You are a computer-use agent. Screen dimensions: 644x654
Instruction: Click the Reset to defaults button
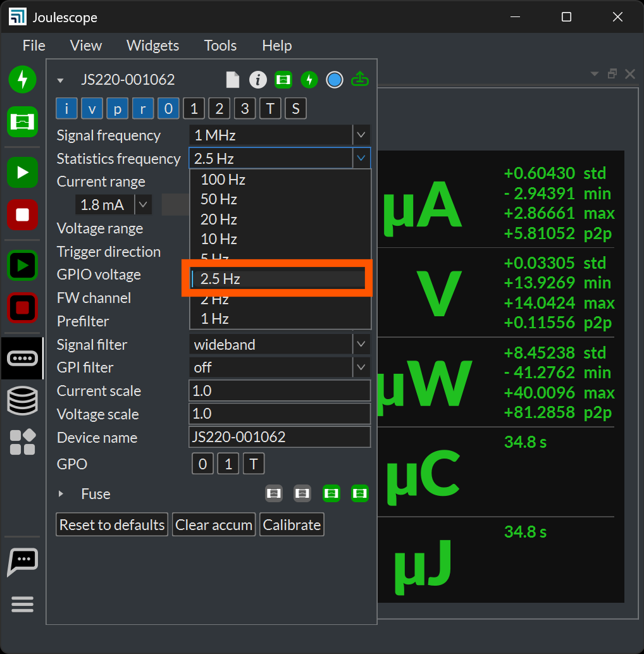(112, 525)
